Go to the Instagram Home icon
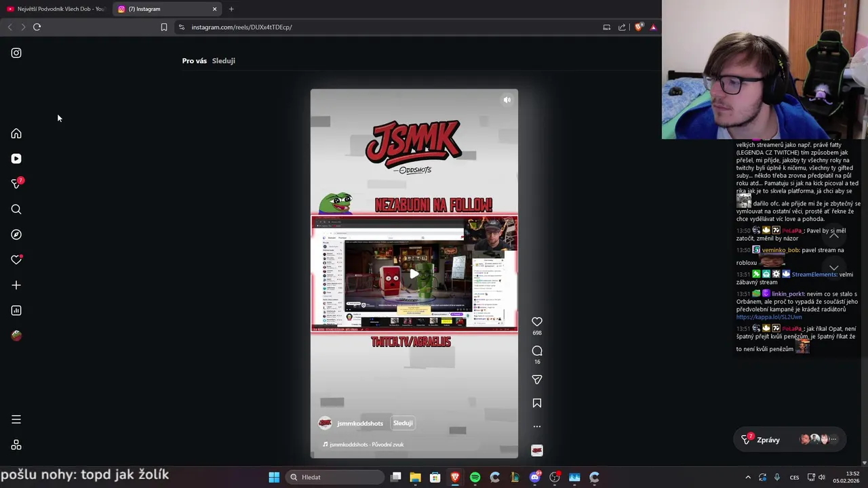Image resolution: width=868 pixels, height=488 pixels. (16, 134)
